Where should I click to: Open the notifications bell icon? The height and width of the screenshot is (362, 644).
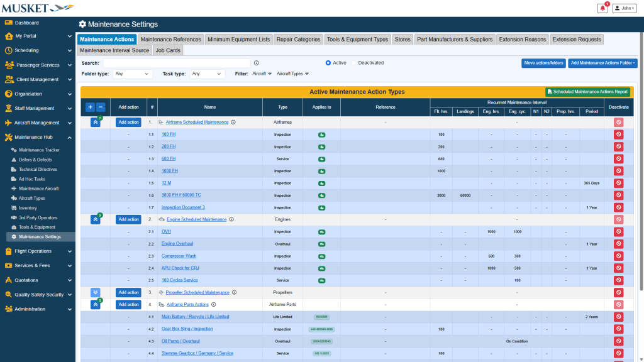pos(602,8)
